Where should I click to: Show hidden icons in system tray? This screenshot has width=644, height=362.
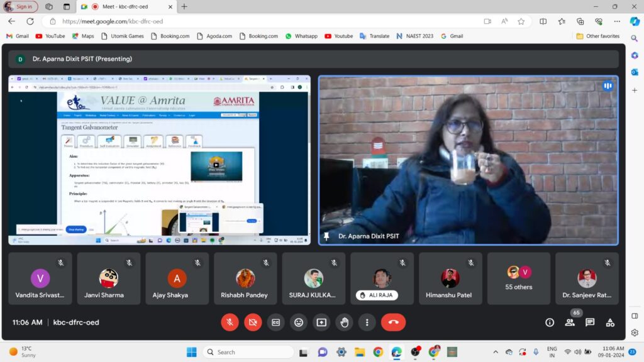click(496, 352)
